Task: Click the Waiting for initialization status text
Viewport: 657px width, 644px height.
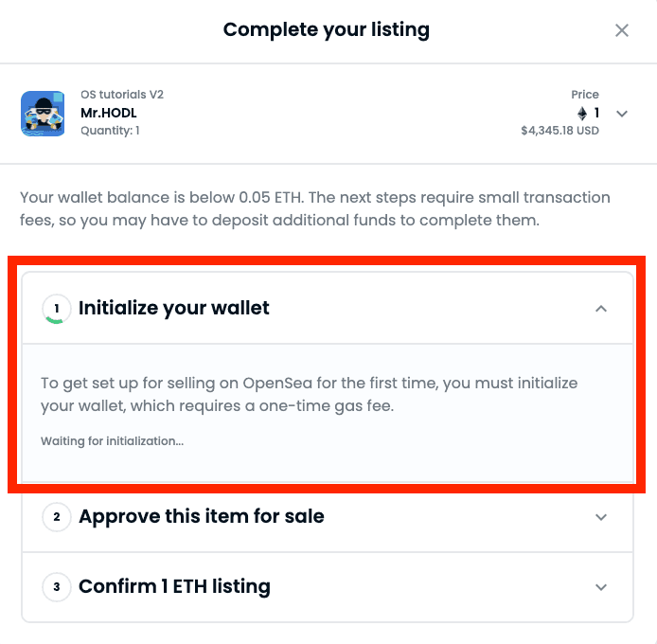Action: click(112, 441)
